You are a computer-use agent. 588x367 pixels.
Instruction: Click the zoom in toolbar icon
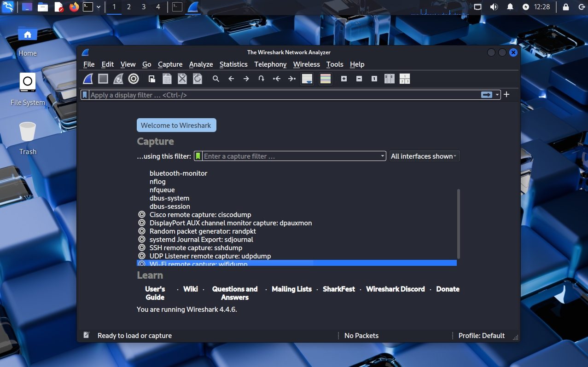point(343,79)
